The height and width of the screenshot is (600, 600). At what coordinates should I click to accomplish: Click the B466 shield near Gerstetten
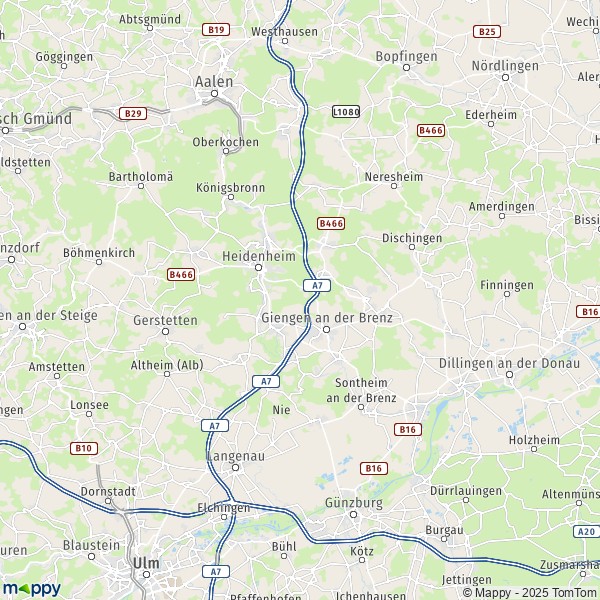point(181,274)
